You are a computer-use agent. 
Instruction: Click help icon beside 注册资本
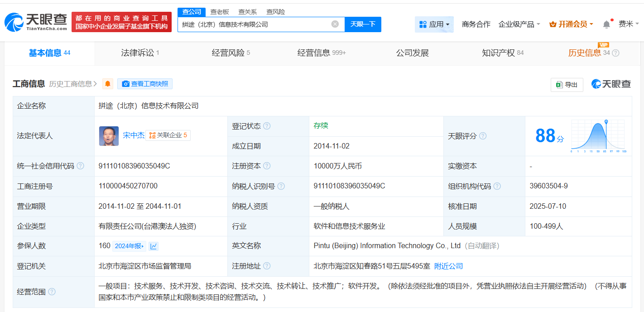coord(267,166)
